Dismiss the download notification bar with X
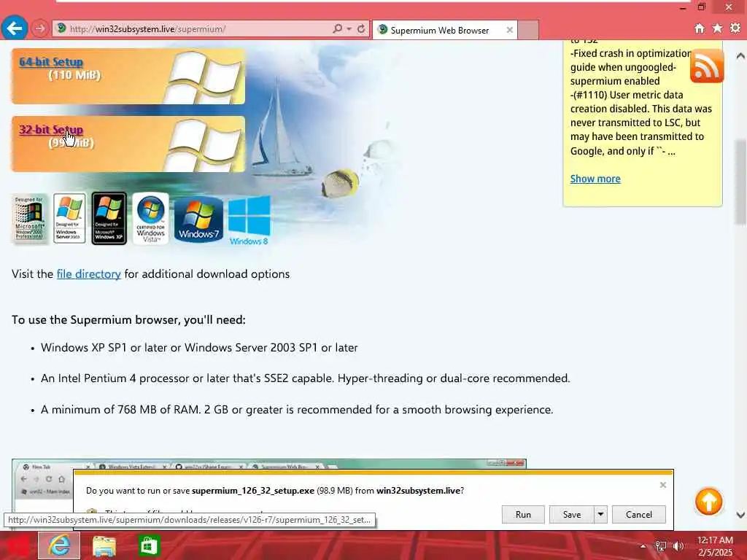The width and height of the screenshot is (747, 560). pyautogui.click(x=662, y=485)
